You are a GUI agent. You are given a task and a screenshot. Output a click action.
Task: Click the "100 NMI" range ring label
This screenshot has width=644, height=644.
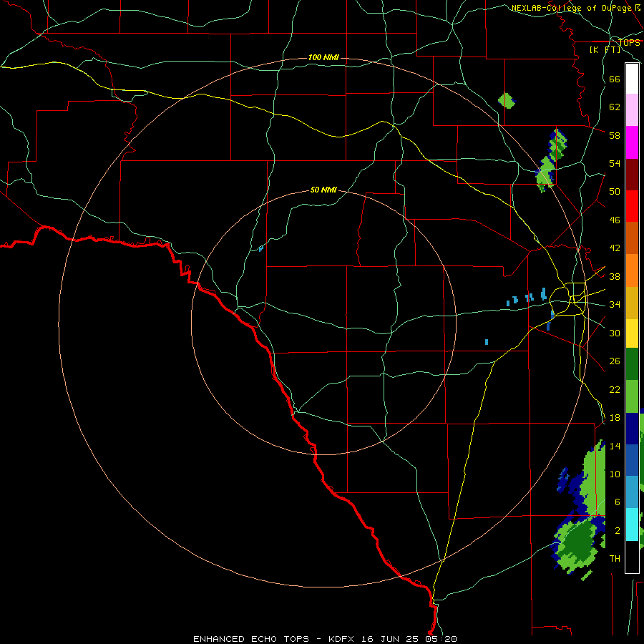(323, 57)
